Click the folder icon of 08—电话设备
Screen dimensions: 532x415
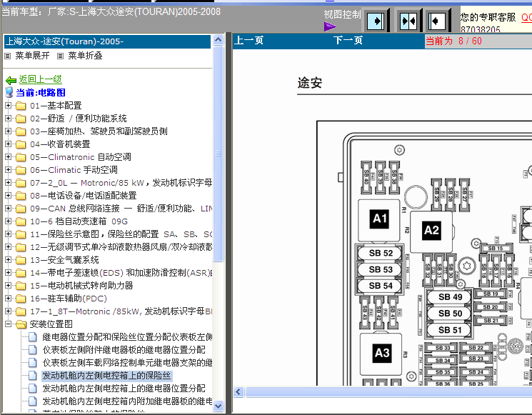(x=21, y=196)
